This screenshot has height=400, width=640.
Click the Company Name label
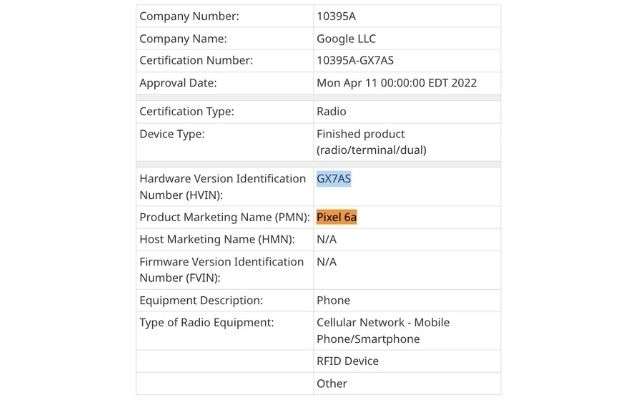pyautogui.click(x=183, y=38)
